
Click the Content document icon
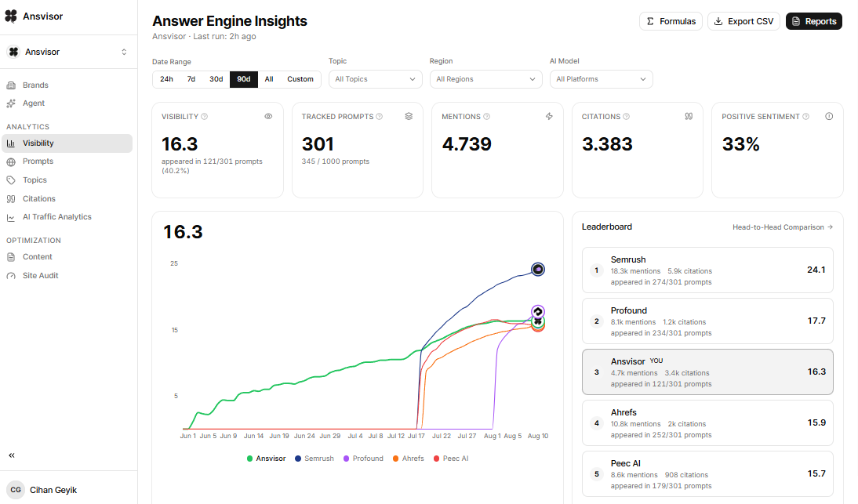click(x=11, y=257)
